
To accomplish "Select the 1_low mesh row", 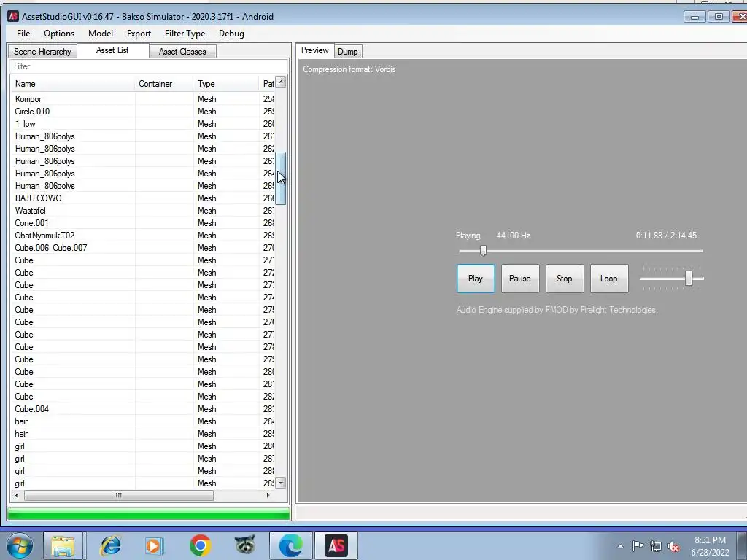I will (x=143, y=124).
